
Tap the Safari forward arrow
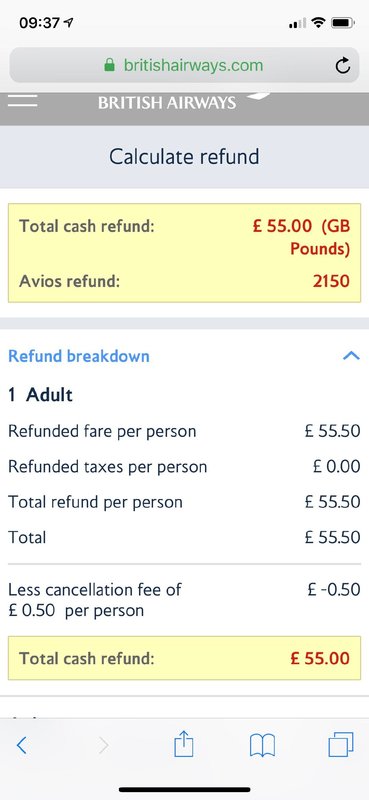coord(103,745)
